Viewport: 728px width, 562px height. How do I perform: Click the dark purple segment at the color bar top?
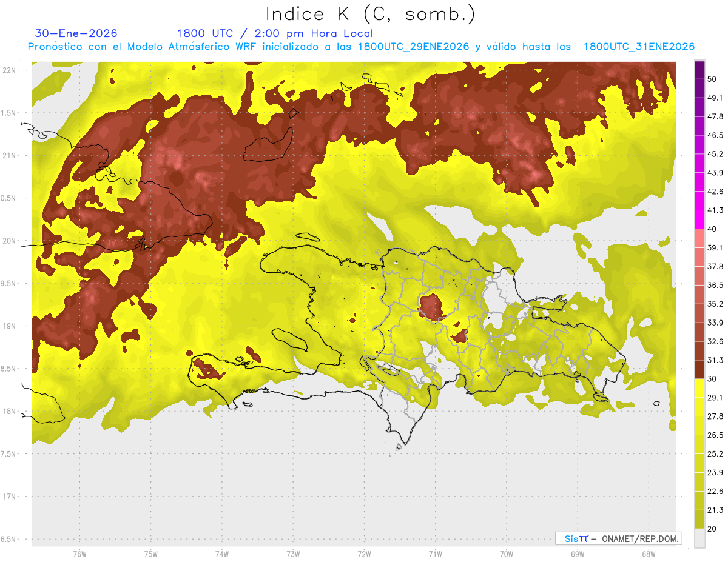tap(700, 70)
